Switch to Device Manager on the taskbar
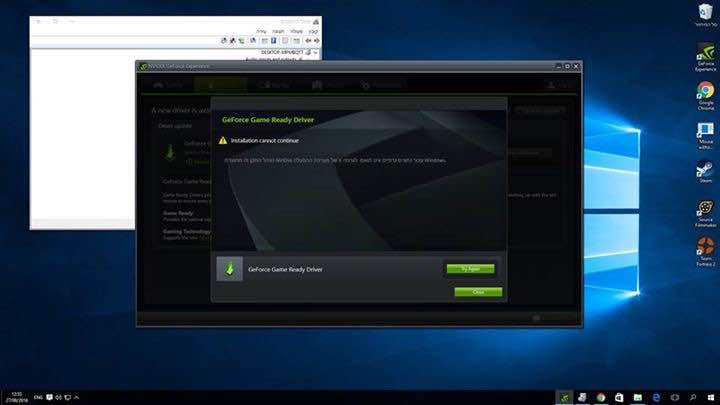 pyautogui.click(x=582, y=397)
